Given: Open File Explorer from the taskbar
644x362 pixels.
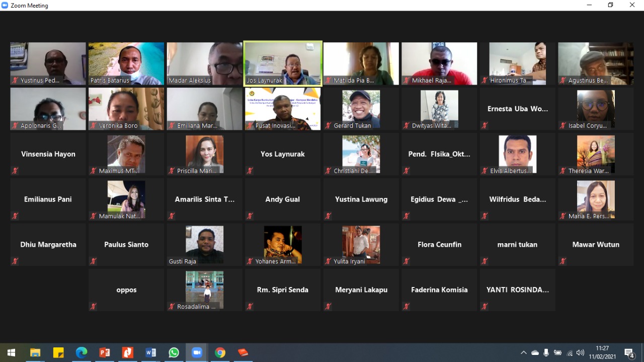Looking at the screenshot, I should [x=35, y=352].
